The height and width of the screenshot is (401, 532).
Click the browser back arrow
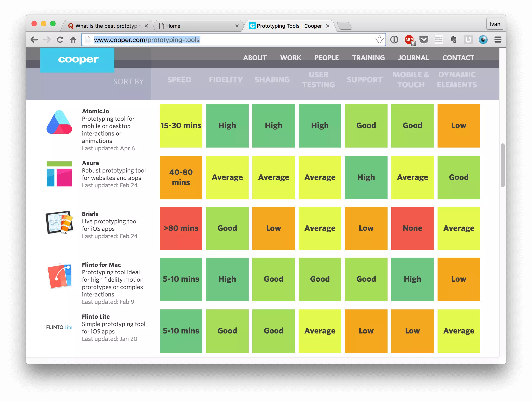(x=34, y=40)
